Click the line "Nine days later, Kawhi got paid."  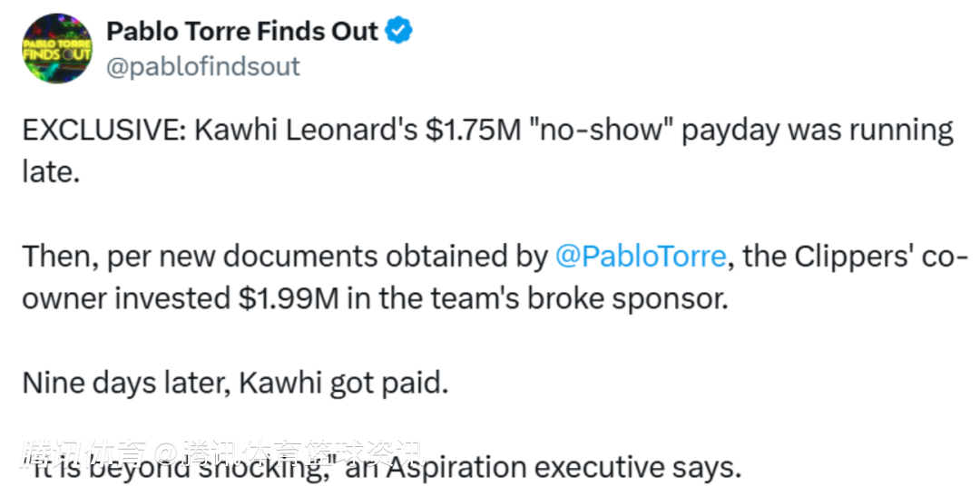click(236, 383)
